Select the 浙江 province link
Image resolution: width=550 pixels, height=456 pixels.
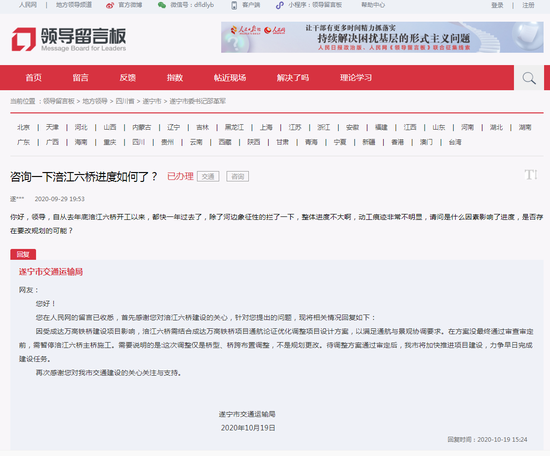click(324, 127)
